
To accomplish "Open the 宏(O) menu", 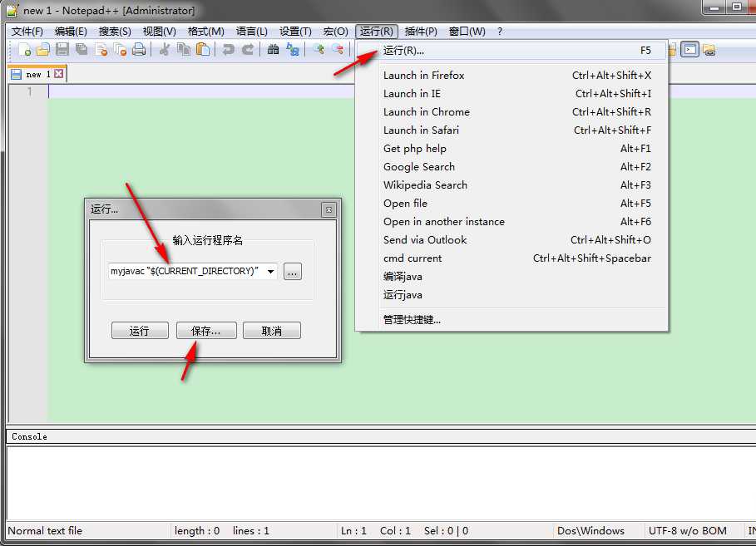I will click(x=335, y=32).
